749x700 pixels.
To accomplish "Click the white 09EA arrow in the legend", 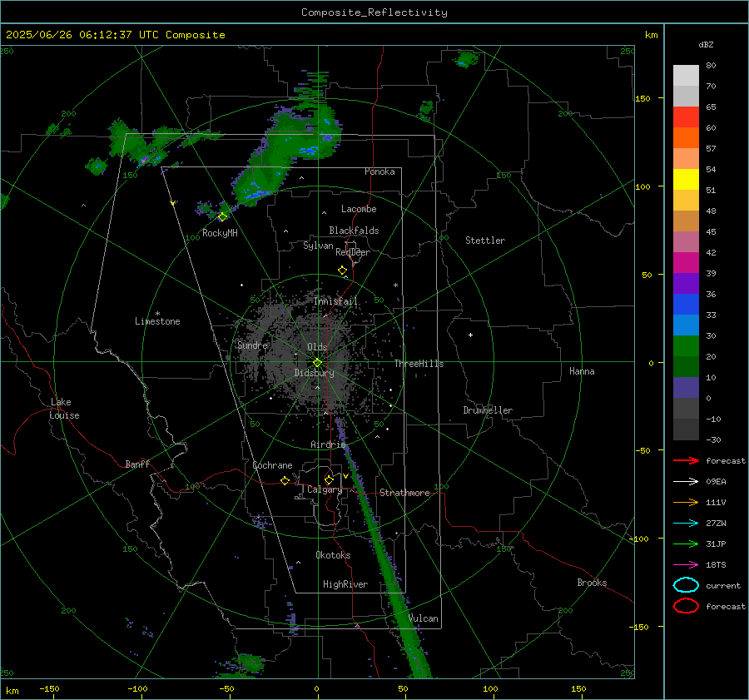I will pyautogui.click(x=686, y=482).
